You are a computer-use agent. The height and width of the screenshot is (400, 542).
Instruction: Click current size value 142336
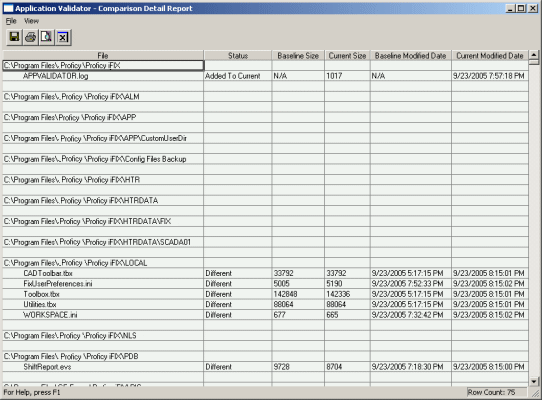[347, 294]
